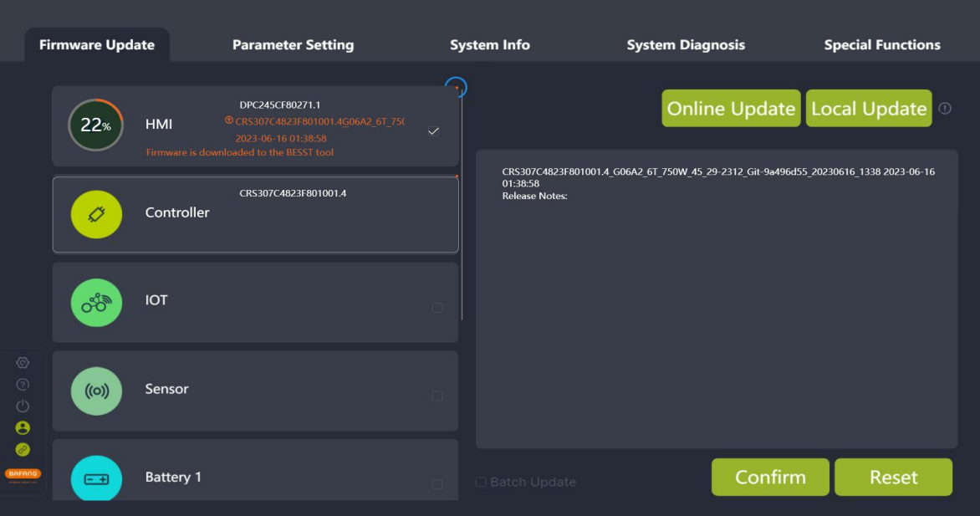Screen dimensions: 980x516
Task: Click the Controller chip icon
Action: point(96,214)
